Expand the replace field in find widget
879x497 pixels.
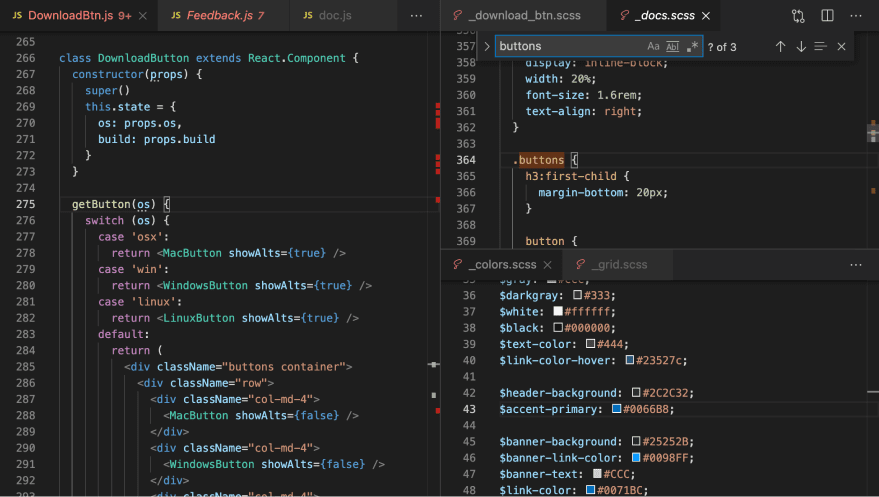click(x=486, y=47)
